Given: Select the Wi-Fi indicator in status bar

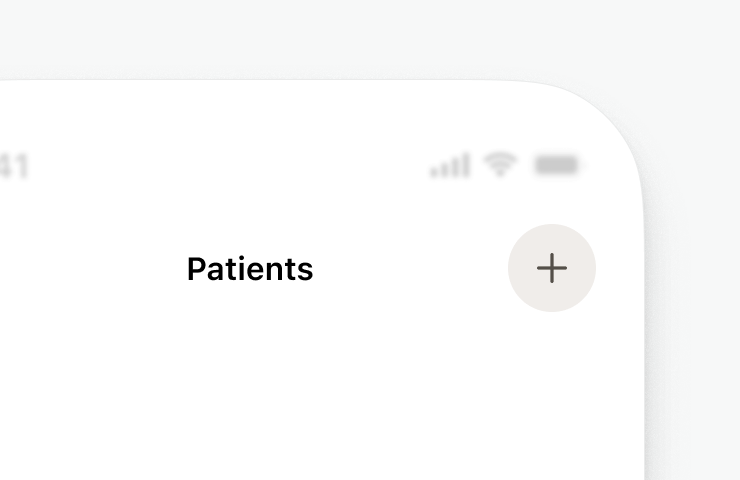Looking at the screenshot, I should click(x=499, y=164).
